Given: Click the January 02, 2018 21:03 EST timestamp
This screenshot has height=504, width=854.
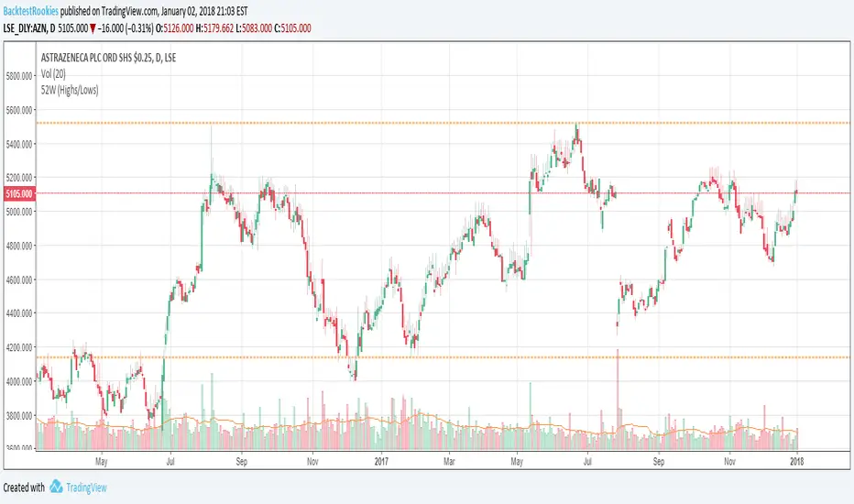Looking at the screenshot, I should [204, 11].
